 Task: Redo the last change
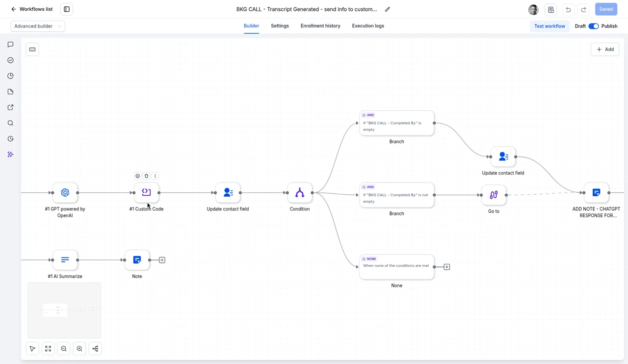[583, 9]
